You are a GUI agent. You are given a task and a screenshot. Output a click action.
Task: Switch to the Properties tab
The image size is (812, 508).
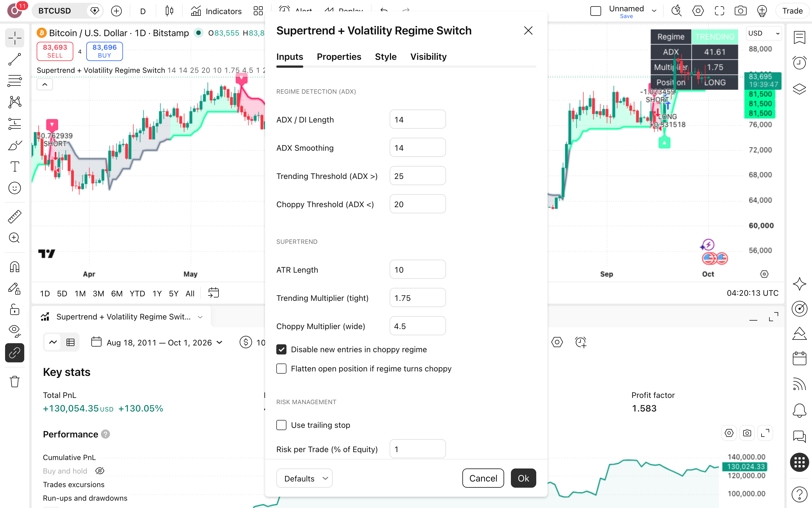(x=339, y=57)
